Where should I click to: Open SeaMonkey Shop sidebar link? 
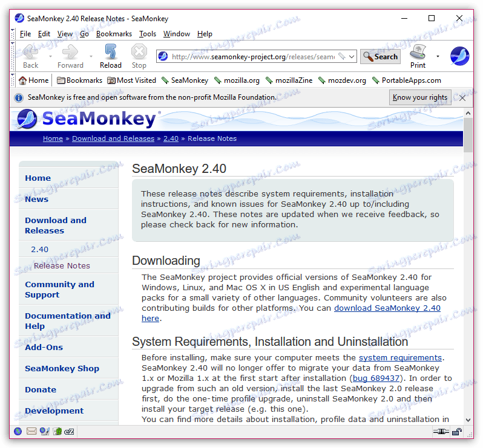tap(62, 368)
